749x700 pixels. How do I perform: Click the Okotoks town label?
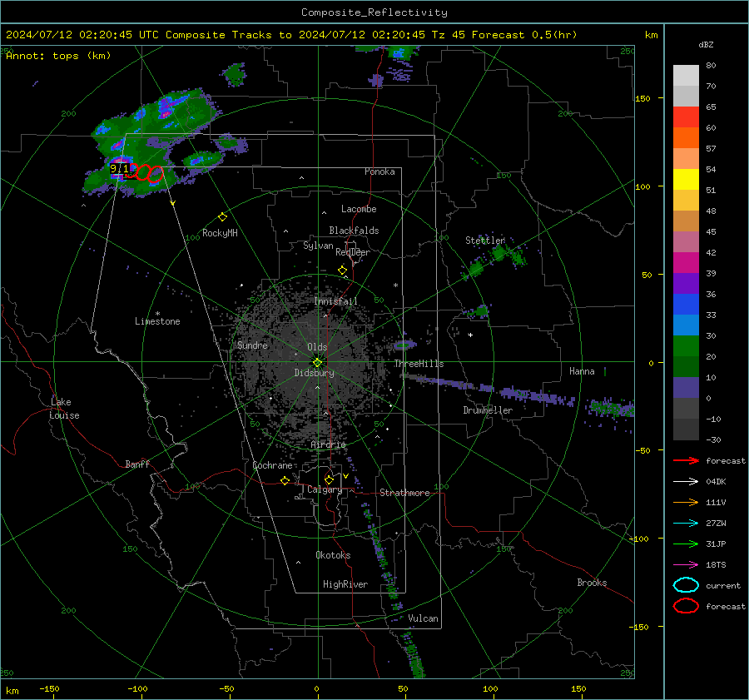[x=334, y=555]
